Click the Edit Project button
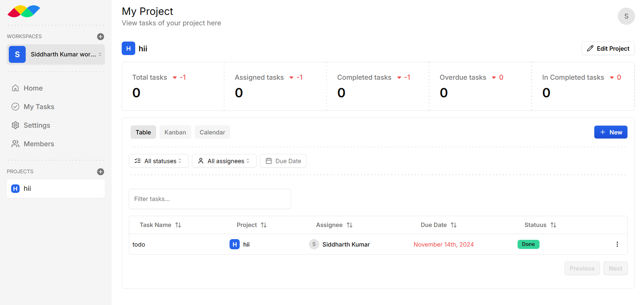Image resolution: width=644 pixels, height=305 pixels. click(608, 49)
